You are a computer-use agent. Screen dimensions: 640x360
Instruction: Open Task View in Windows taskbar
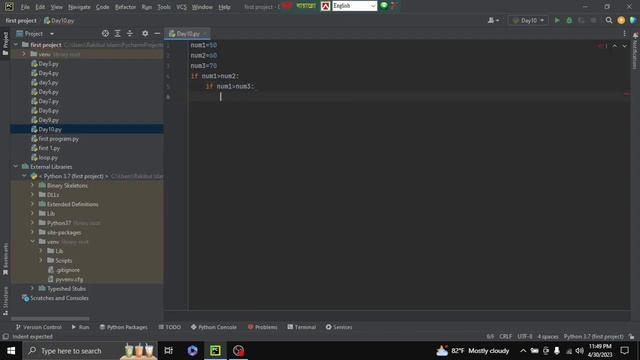[x=168, y=351]
